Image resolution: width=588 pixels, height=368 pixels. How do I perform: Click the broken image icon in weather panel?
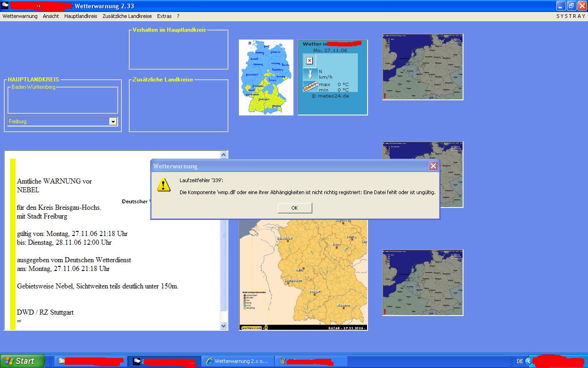coord(310,61)
